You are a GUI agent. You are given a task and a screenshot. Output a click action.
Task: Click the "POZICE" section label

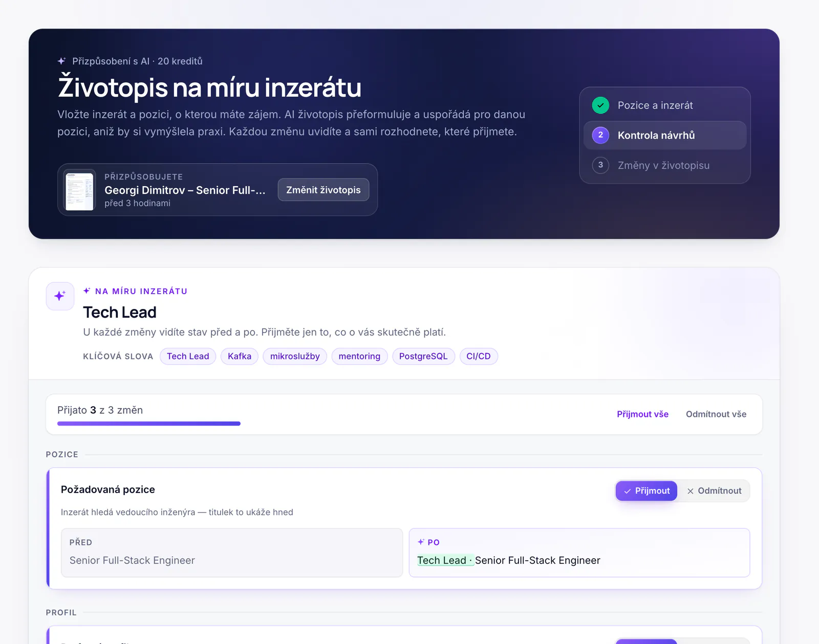62,454
